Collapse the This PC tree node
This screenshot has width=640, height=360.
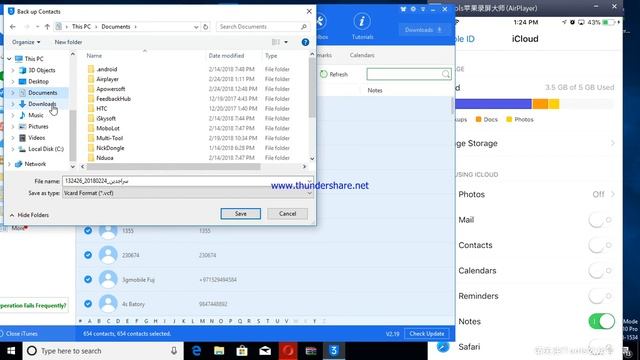click(x=9, y=59)
